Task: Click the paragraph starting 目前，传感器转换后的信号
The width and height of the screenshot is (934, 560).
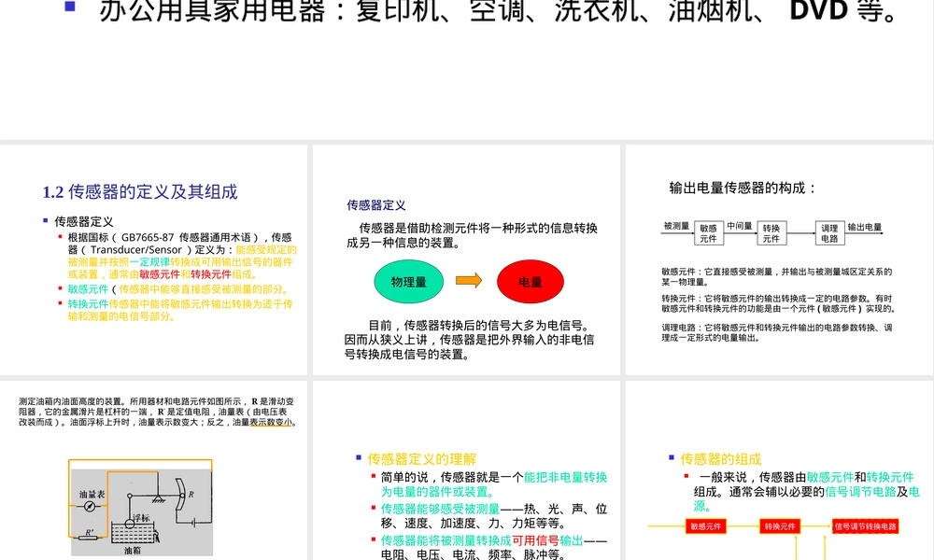Action: (470, 340)
